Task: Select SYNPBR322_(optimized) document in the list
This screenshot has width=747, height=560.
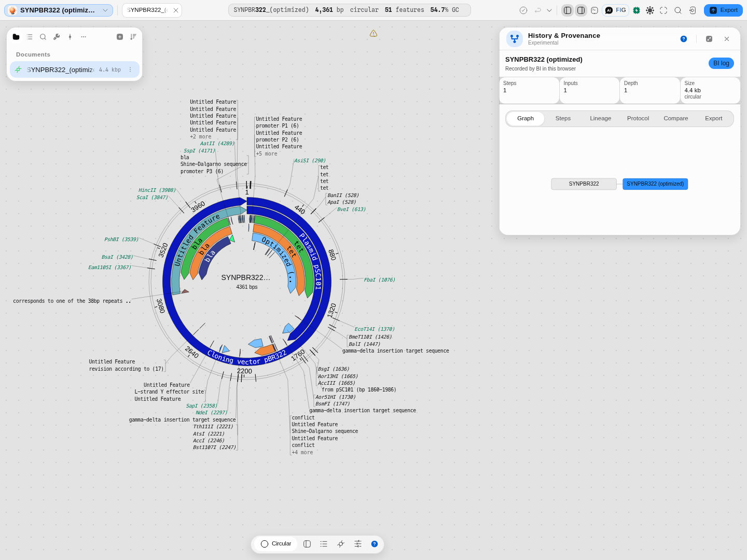Action: (75, 70)
